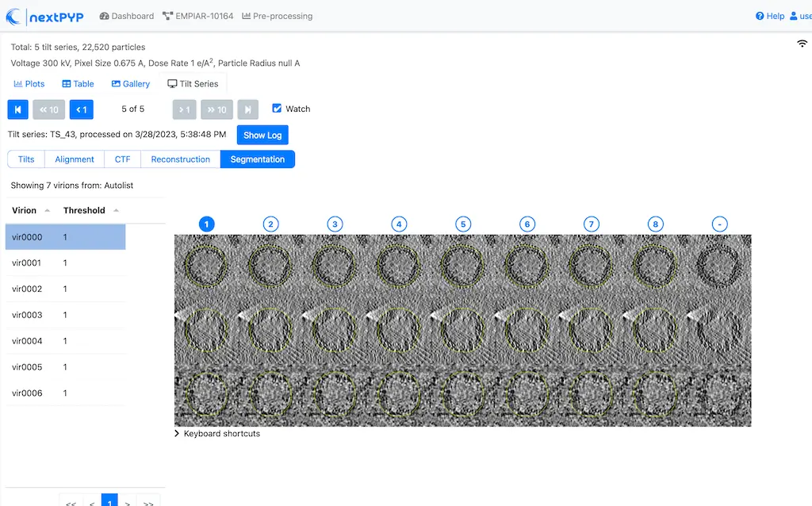
Task: Open the Pre-processing breadcrumb link
Action: pyautogui.click(x=277, y=16)
